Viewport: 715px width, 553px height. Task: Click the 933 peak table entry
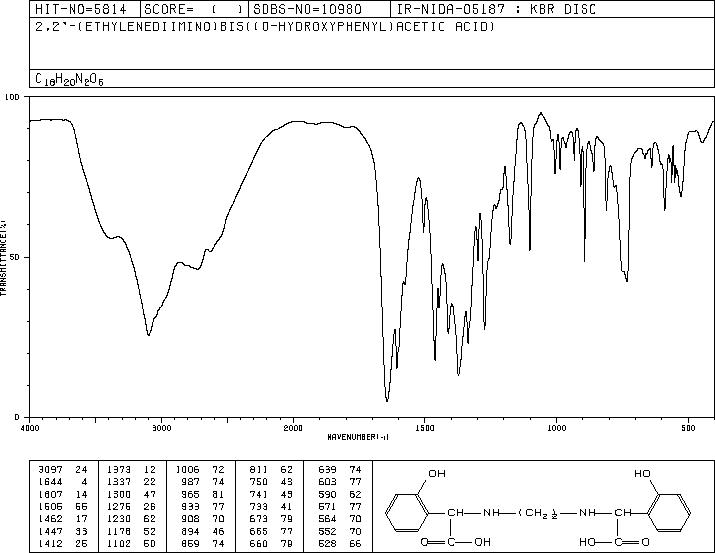point(203,506)
